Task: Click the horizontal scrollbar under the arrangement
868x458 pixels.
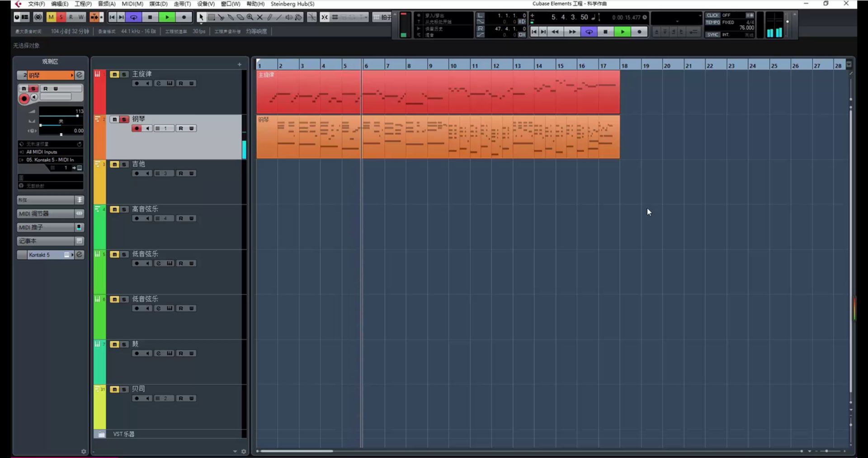Action: click(296, 451)
